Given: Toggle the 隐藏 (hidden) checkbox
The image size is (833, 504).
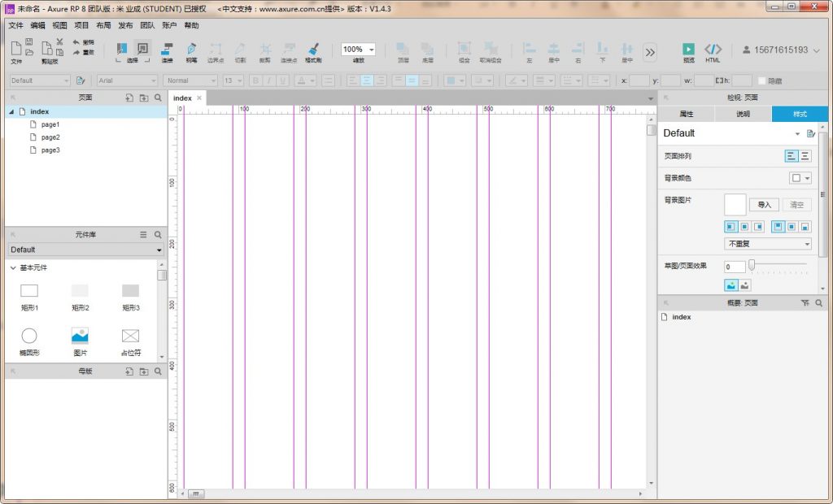Looking at the screenshot, I should click(761, 80).
